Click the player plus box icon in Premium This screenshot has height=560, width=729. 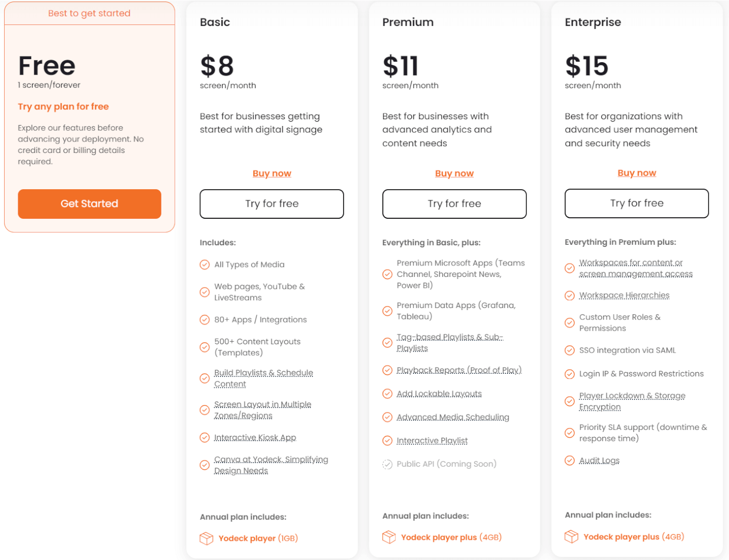389,537
